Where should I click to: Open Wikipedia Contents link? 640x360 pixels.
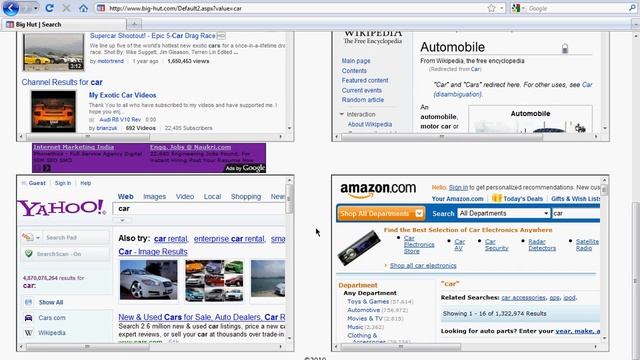coord(354,71)
